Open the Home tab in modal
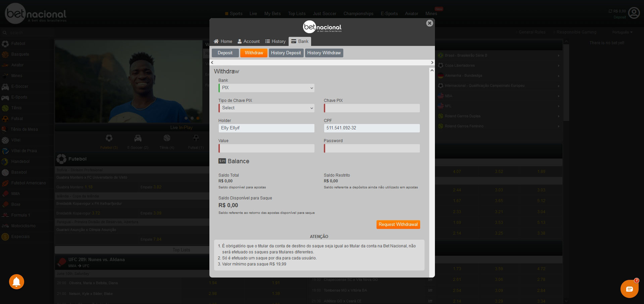Image resolution: width=644 pixels, height=304 pixels. pos(223,41)
